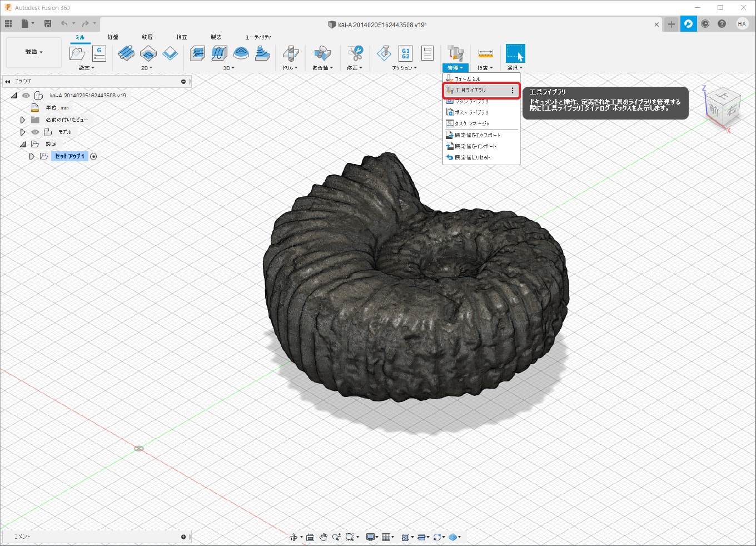The height and width of the screenshot is (546, 756).
Task: Select the Pan hand tool
Action: pos(323,537)
